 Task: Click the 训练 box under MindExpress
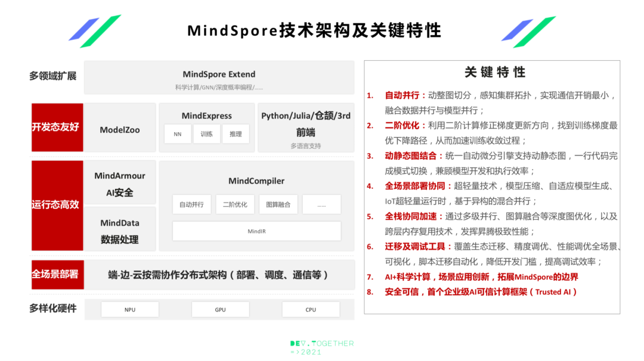[206, 134]
